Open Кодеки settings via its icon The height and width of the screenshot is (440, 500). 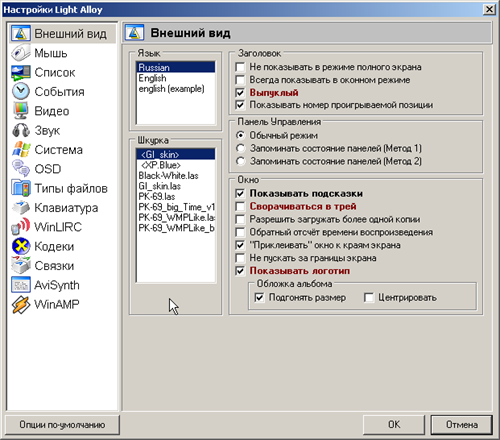(x=21, y=246)
